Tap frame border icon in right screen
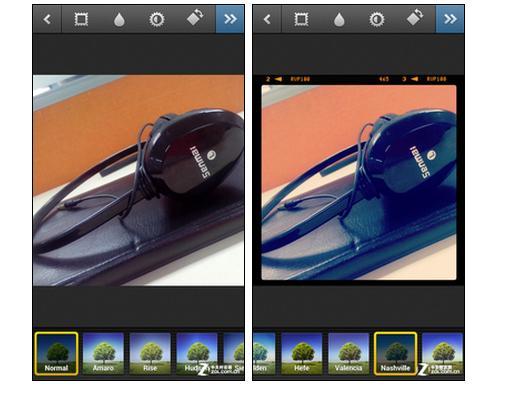The image size is (512, 394). (301, 19)
